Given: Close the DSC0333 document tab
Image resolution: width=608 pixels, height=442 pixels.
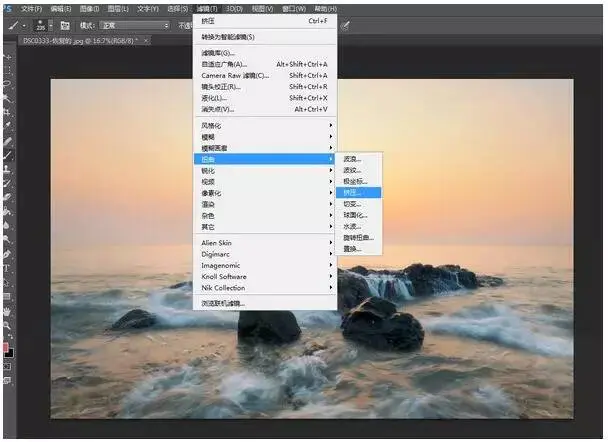Looking at the screenshot, I should pyautogui.click(x=146, y=40).
